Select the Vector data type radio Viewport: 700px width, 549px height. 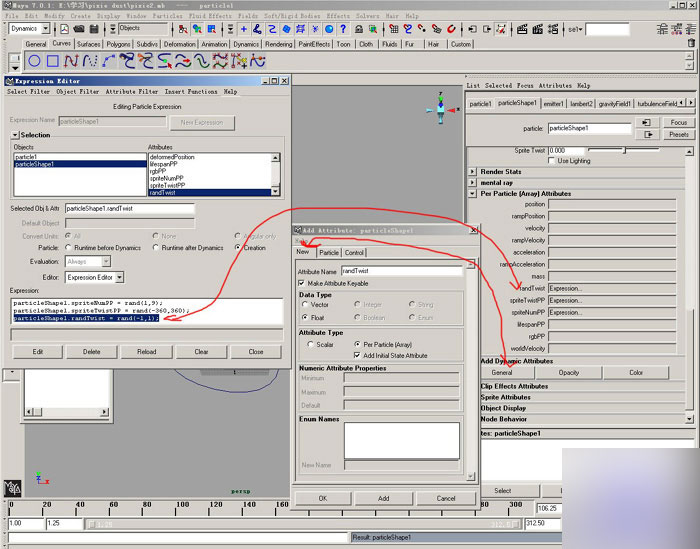[305, 304]
